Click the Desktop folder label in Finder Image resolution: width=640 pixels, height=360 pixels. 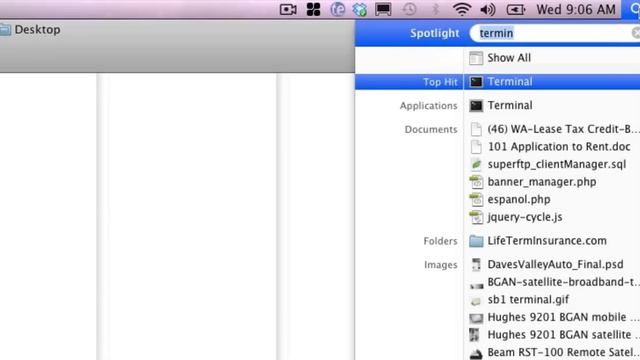(38, 30)
